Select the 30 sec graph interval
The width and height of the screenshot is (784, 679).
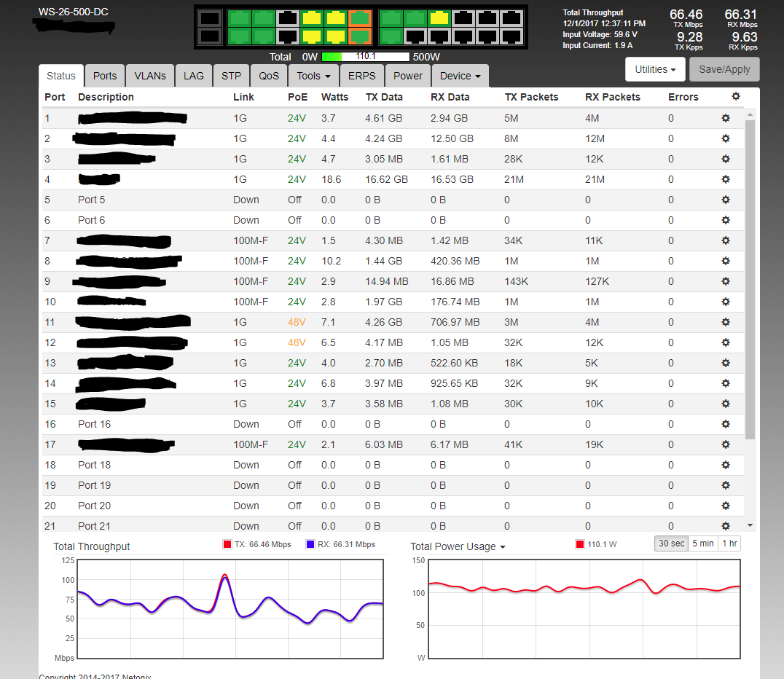click(x=670, y=543)
